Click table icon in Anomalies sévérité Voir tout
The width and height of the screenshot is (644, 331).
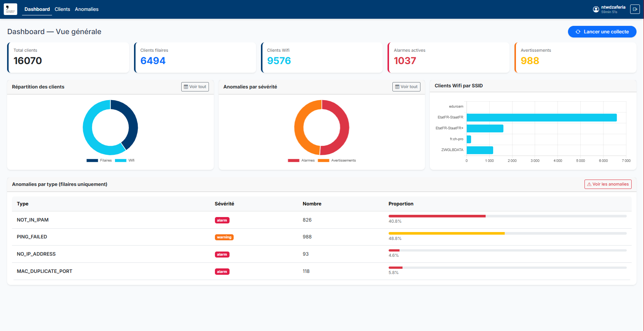click(x=397, y=87)
